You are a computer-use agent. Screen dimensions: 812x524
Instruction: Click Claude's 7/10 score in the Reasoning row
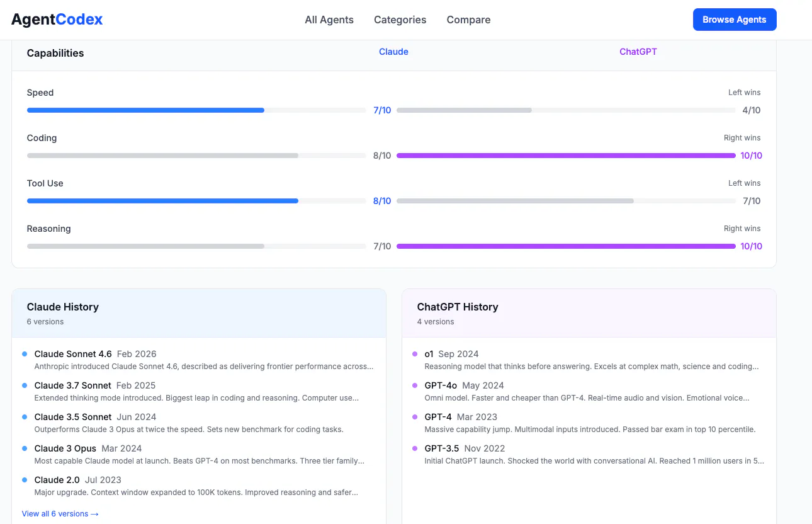point(382,246)
